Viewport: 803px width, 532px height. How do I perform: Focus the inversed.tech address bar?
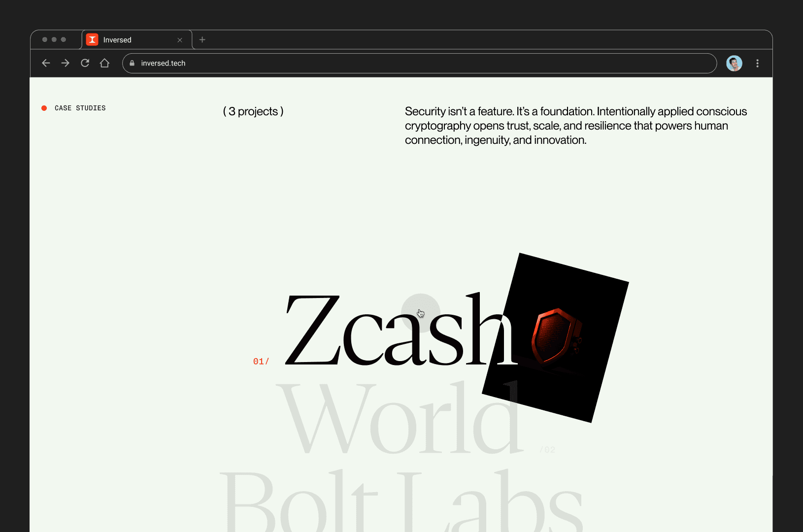(419, 63)
